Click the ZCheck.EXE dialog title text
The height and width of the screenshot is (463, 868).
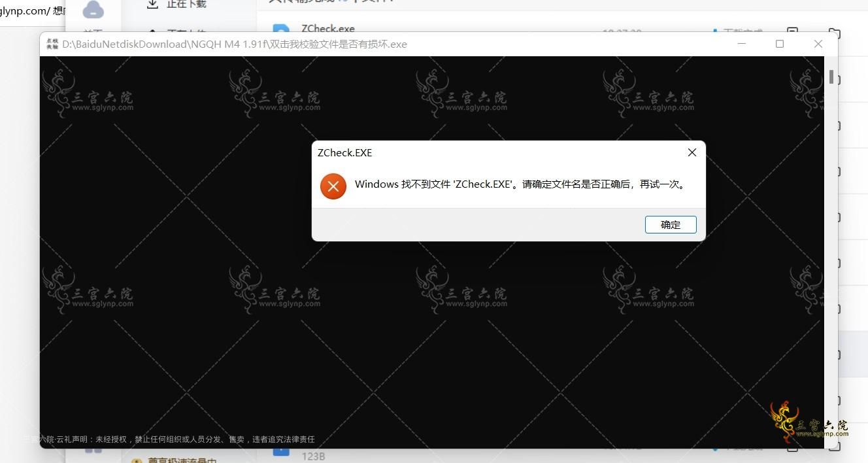pos(344,153)
